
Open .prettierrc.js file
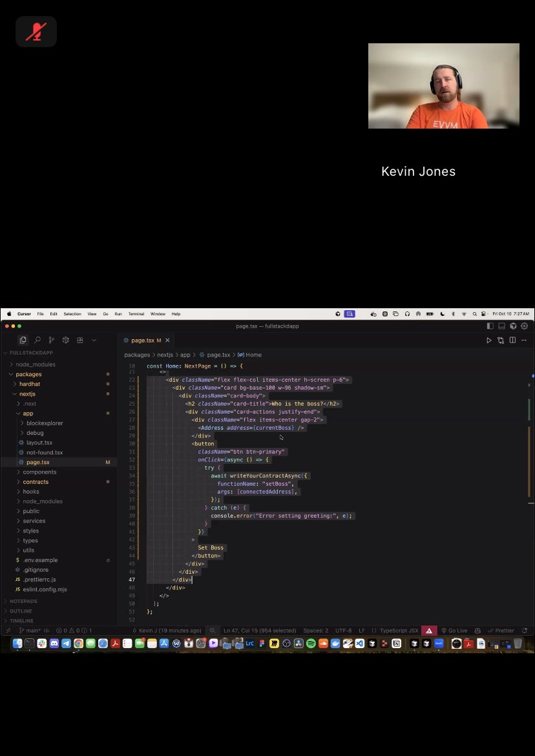[39, 580]
